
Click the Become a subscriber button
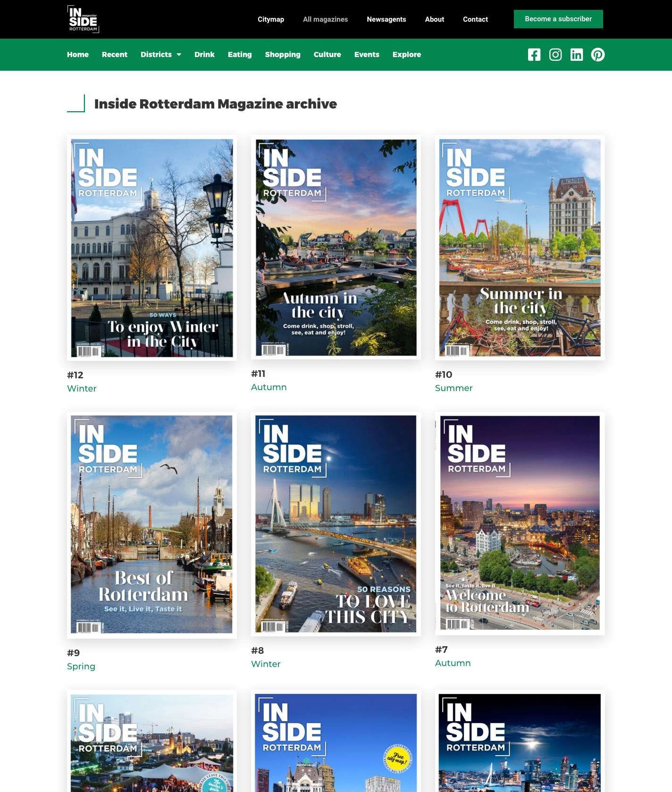[x=558, y=19]
